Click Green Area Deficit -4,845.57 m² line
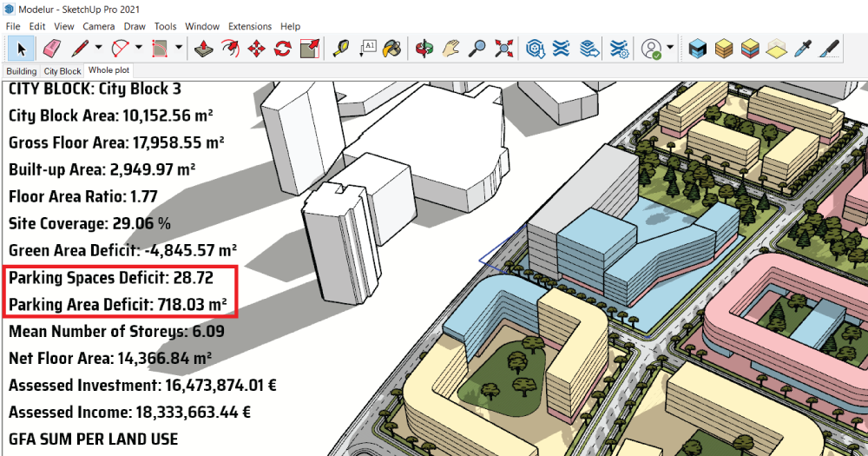Viewport: 868px width, 456px height. click(x=123, y=250)
